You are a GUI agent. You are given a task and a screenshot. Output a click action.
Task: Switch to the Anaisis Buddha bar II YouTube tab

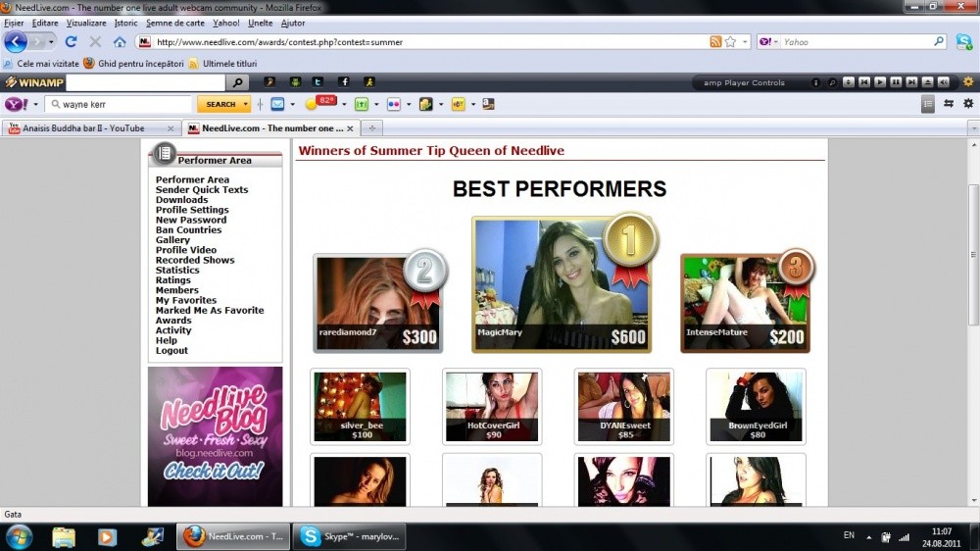(x=83, y=128)
